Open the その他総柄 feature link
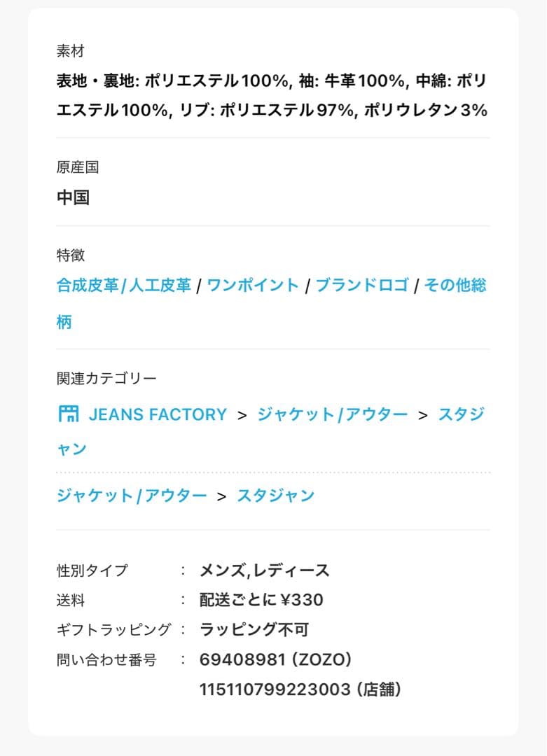The width and height of the screenshot is (547, 756). (x=455, y=286)
